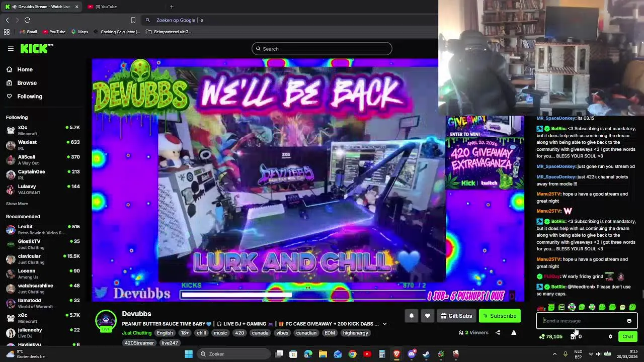Toggle the heart follow button
This screenshot has width=644, height=362.
pyautogui.click(x=427, y=316)
